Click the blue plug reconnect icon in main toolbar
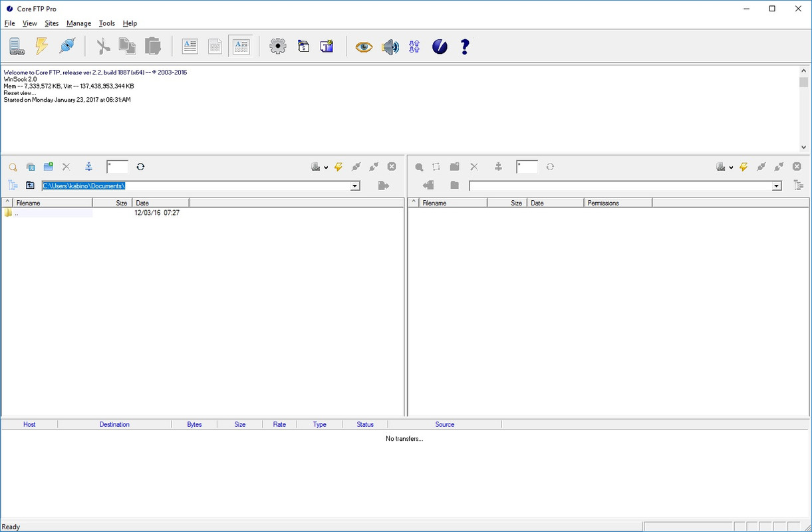 tap(68, 46)
